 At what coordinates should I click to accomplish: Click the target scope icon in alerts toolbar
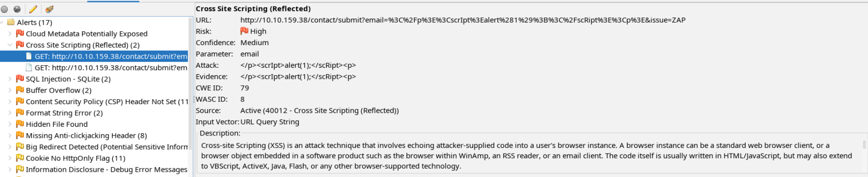click(5, 9)
